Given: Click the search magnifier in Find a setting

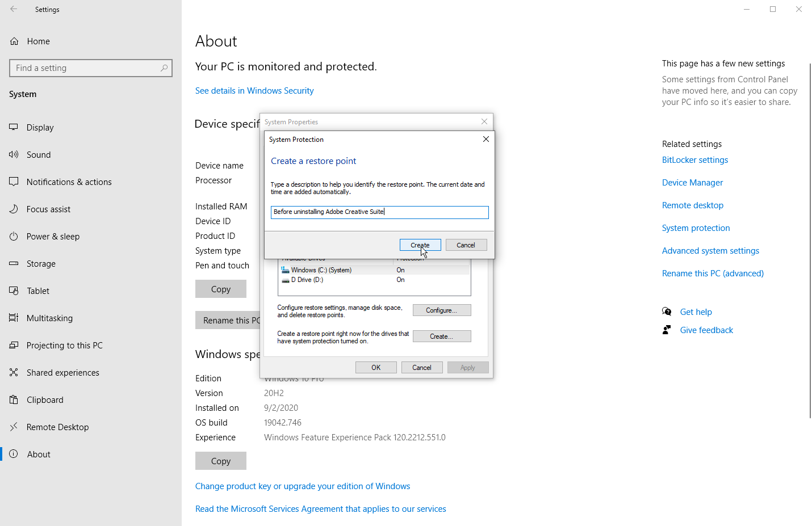Looking at the screenshot, I should point(164,68).
